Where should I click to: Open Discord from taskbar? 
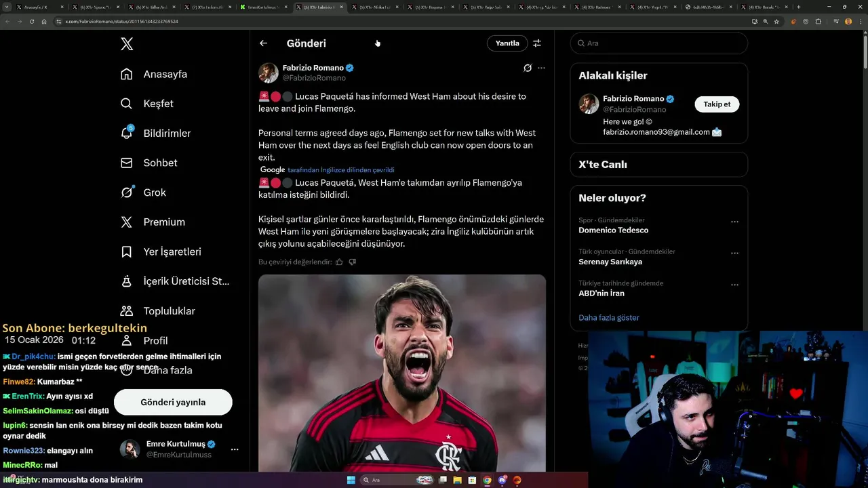point(502,480)
